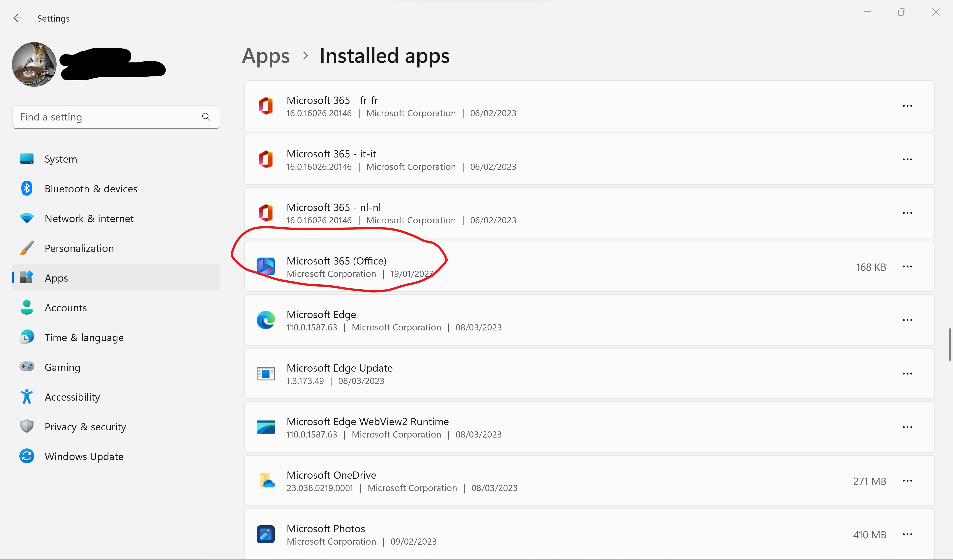This screenshot has height=560, width=953.
Task: Open more options for Microsoft Edge
Action: point(907,321)
